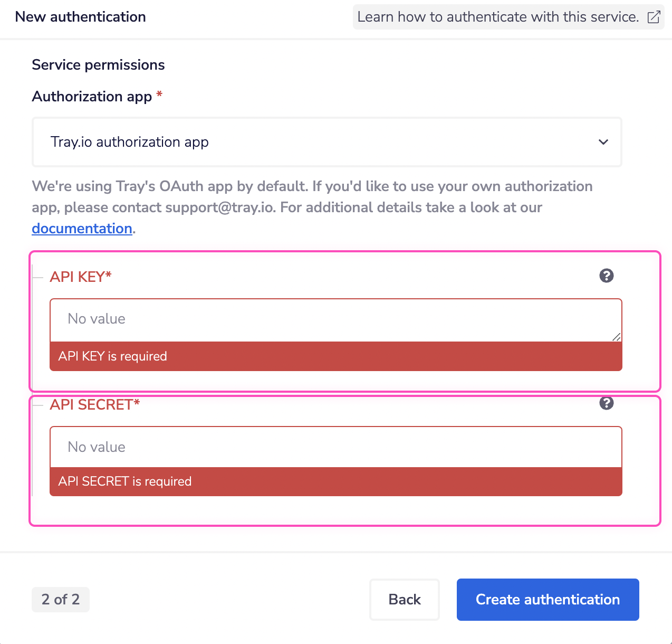The image size is (672, 644).
Task: Open the Authorization app dropdown chevron
Action: (603, 142)
